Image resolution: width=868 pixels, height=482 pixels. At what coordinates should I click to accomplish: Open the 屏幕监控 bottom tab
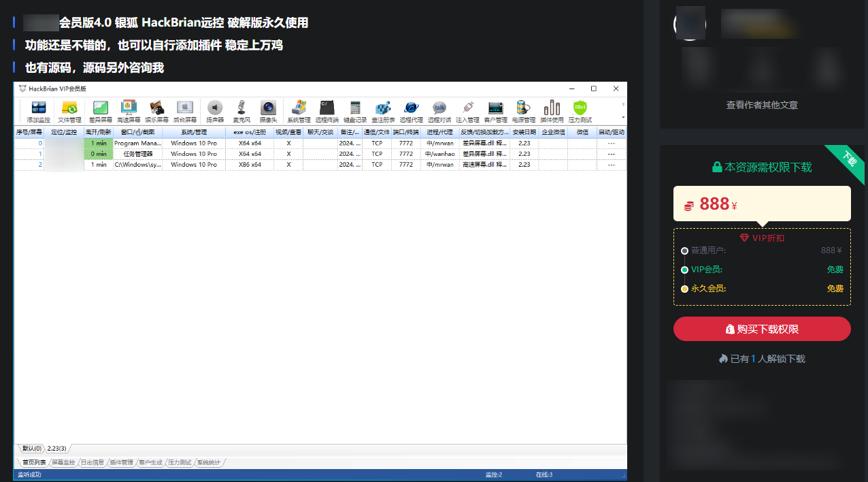click(x=63, y=463)
